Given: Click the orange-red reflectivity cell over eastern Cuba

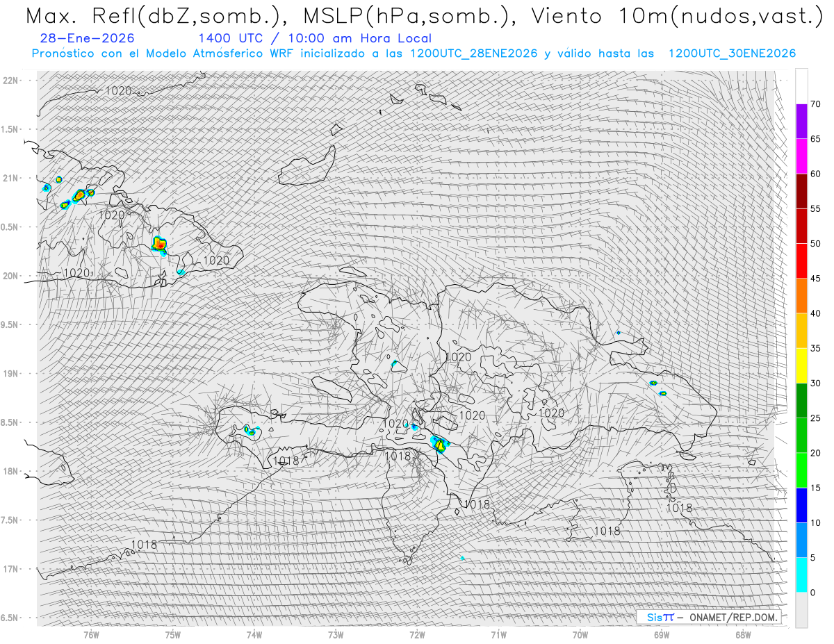Looking at the screenshot, I should (159, 244).
